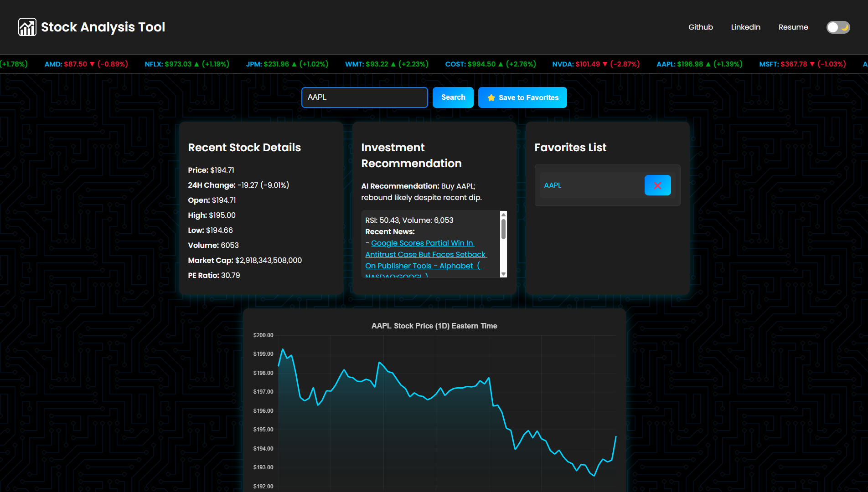
Task: Click the Stock Analysis Tool chart logo icon
Action: pyautogui.click(x=27, y=27)
